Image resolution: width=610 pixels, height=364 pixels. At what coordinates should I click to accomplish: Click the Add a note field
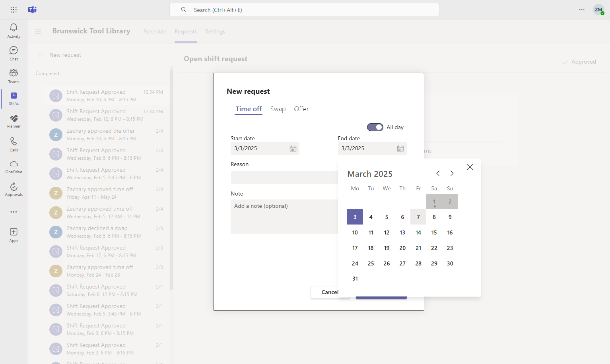[x=284, y=216]
